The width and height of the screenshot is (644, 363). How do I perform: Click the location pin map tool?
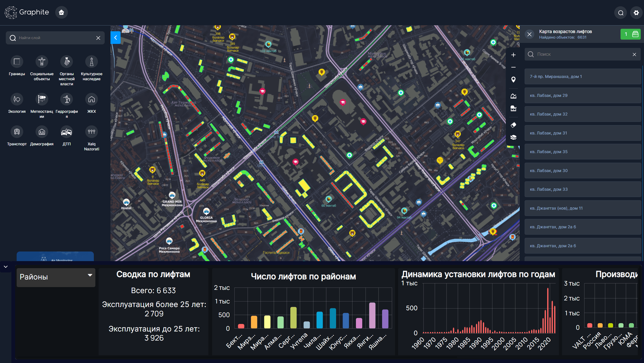coord(513,80)
